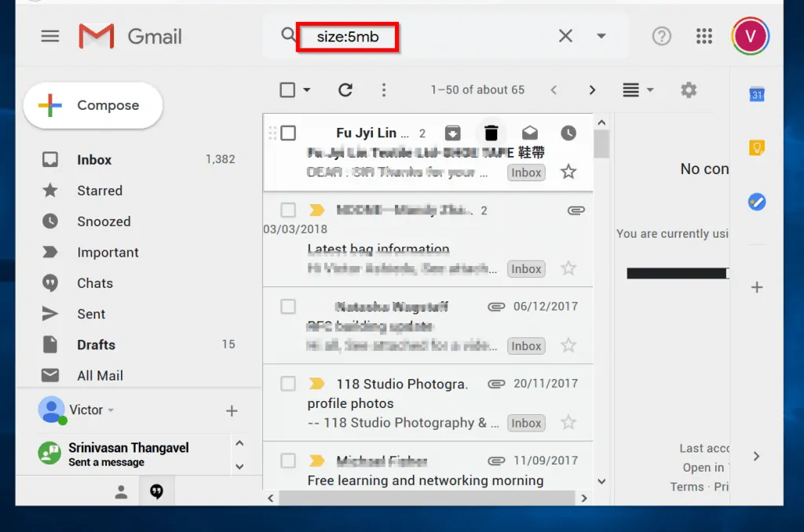
Task: Open the select-all dropdown arrow
Action: (305, 89)
